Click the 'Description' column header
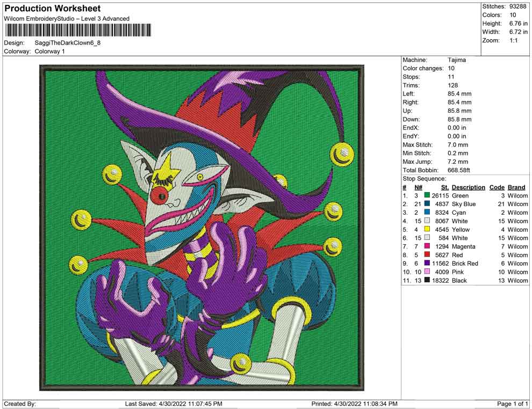Screen dimensions: 532x409 [x=468, y=187]
